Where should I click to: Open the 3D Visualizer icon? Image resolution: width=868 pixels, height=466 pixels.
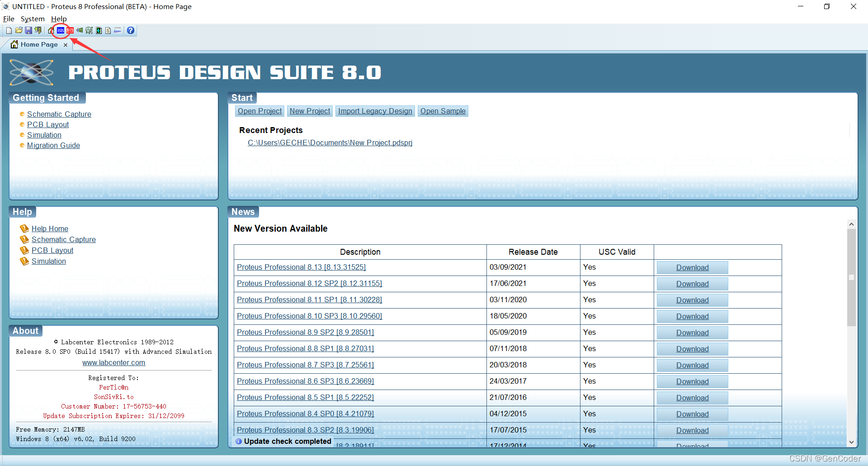80,30
